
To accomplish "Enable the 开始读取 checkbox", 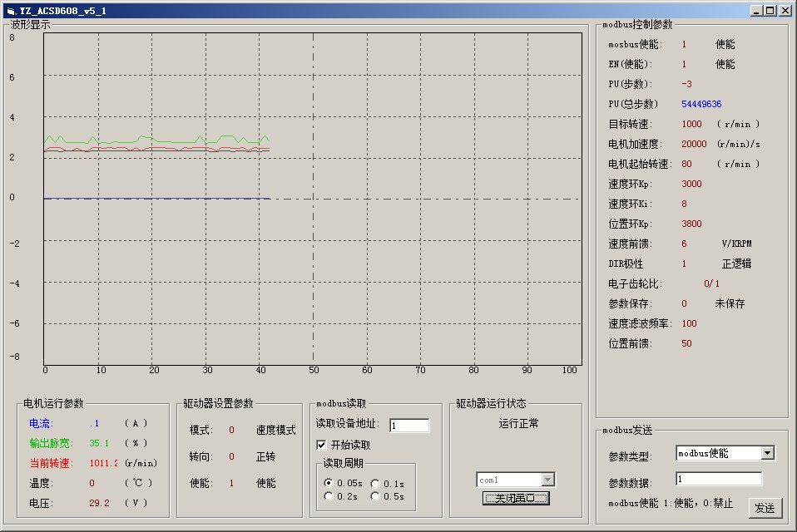I will (x=322, y=446).
